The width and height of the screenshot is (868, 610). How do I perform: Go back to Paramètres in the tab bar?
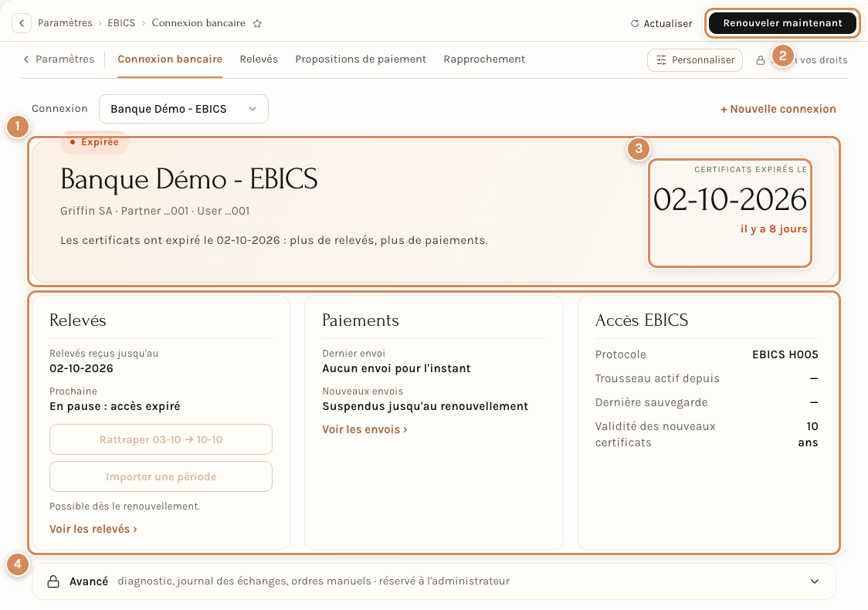coord(59,59)
